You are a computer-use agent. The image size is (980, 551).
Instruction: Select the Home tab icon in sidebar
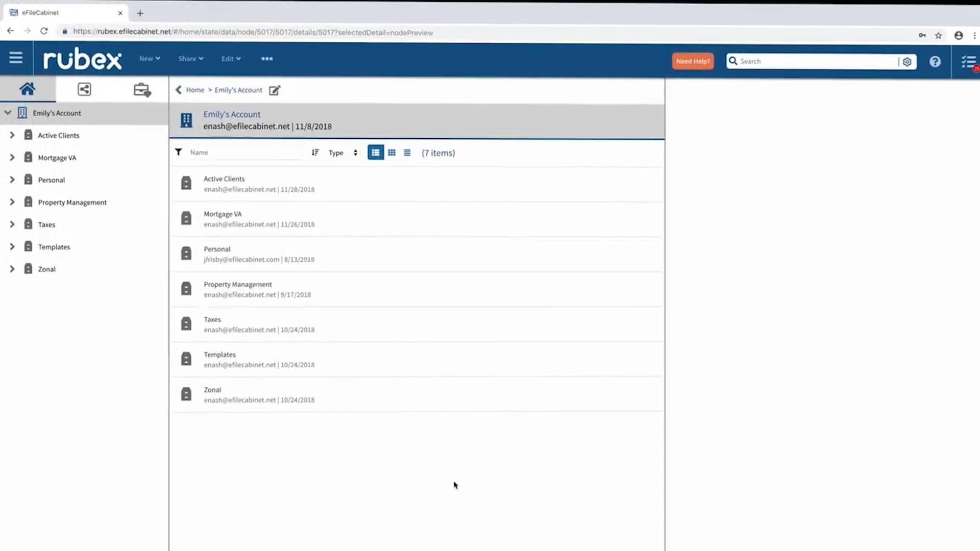(28, 88)
